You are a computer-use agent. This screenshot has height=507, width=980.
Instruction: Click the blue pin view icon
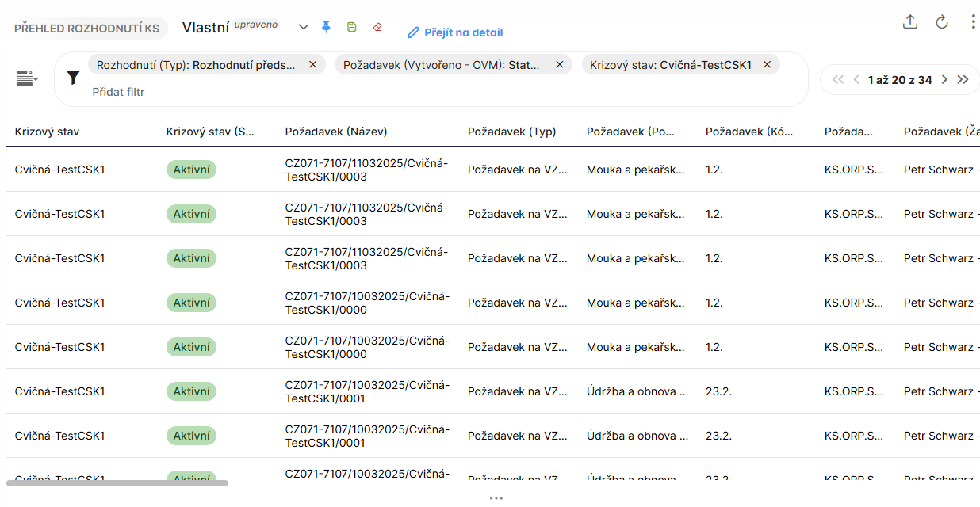(x=326, y=27)
